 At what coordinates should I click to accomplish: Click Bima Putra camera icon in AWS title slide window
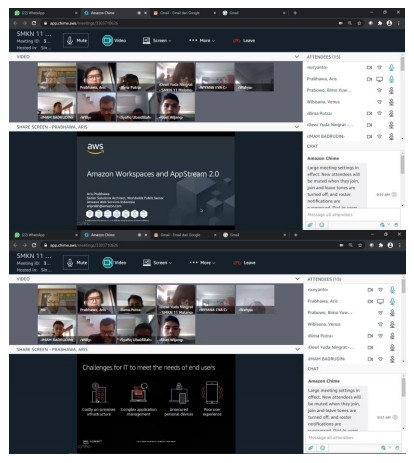coord(369,113)
